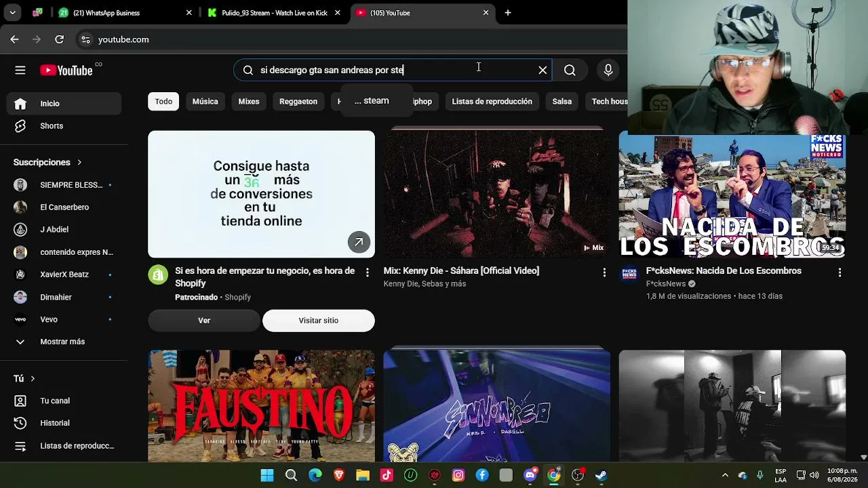Clear the search box with the X
868x488 pixels.
click(x=542, y=70)
